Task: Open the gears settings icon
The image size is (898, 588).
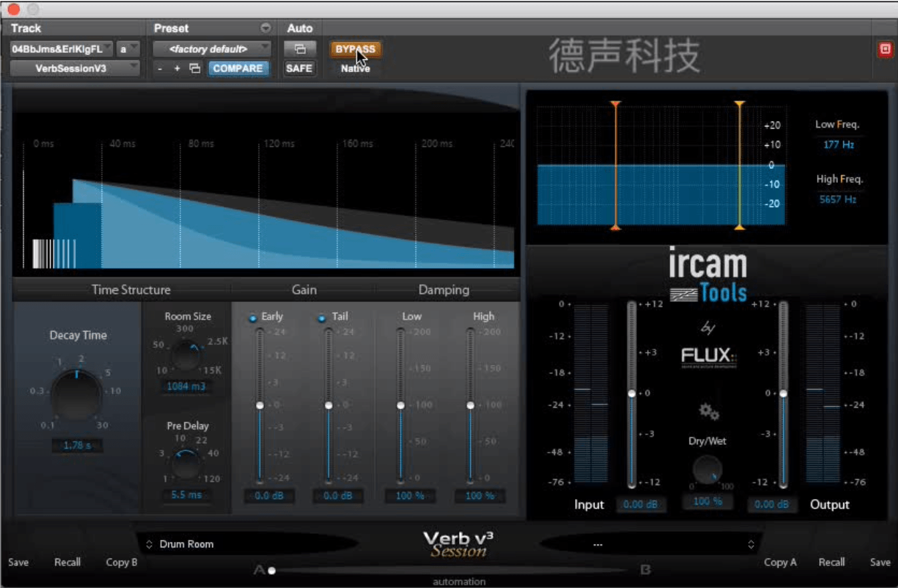Action: [x=709, y=412]
